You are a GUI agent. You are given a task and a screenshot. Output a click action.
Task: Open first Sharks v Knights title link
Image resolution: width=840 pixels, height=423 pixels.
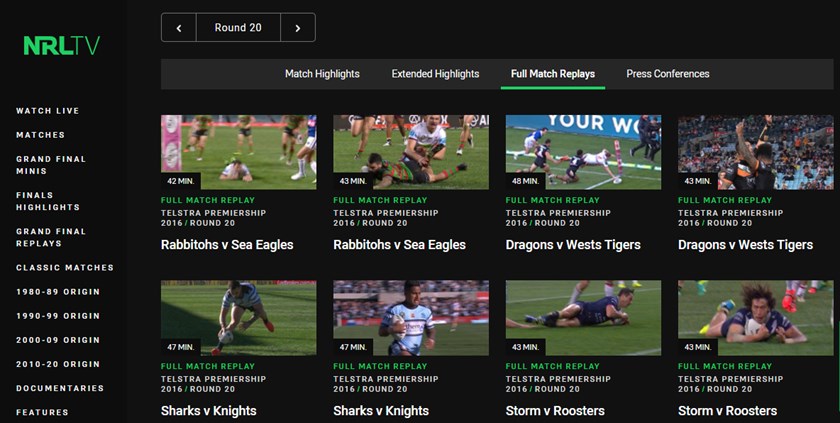208,411
